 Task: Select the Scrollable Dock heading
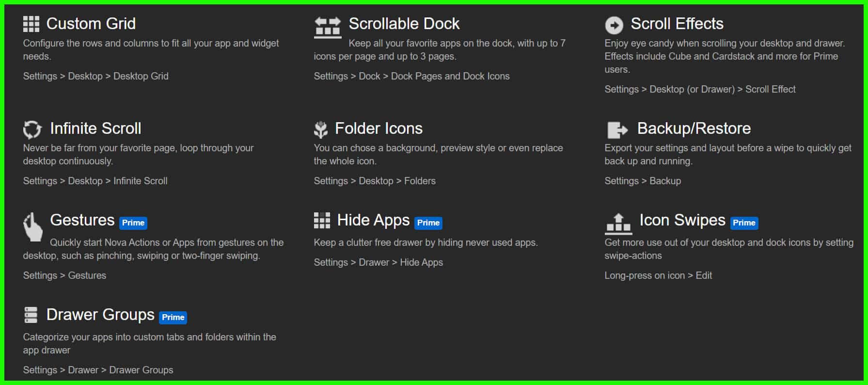pos(404,24)
